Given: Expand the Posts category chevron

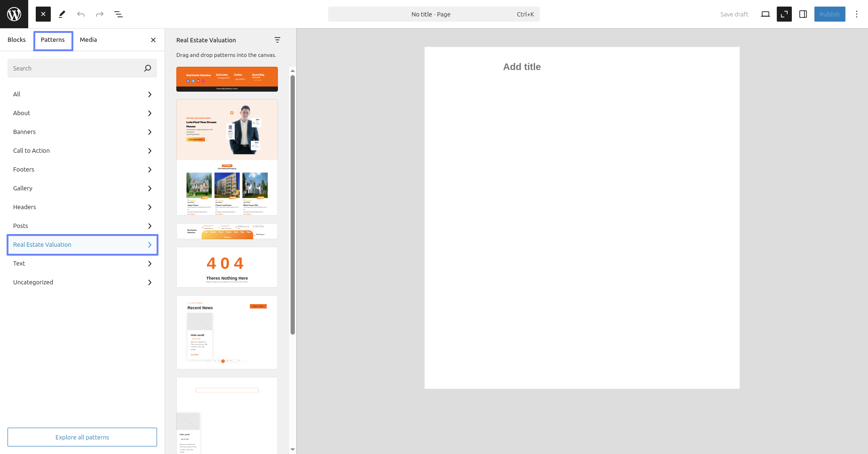Looking at the screenshot, I should point(150,226).
